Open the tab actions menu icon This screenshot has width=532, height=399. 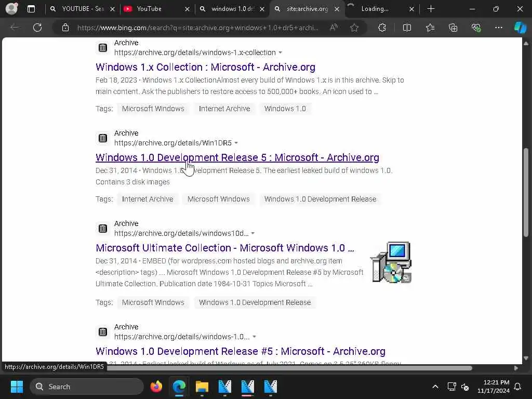tap(31, 9)
